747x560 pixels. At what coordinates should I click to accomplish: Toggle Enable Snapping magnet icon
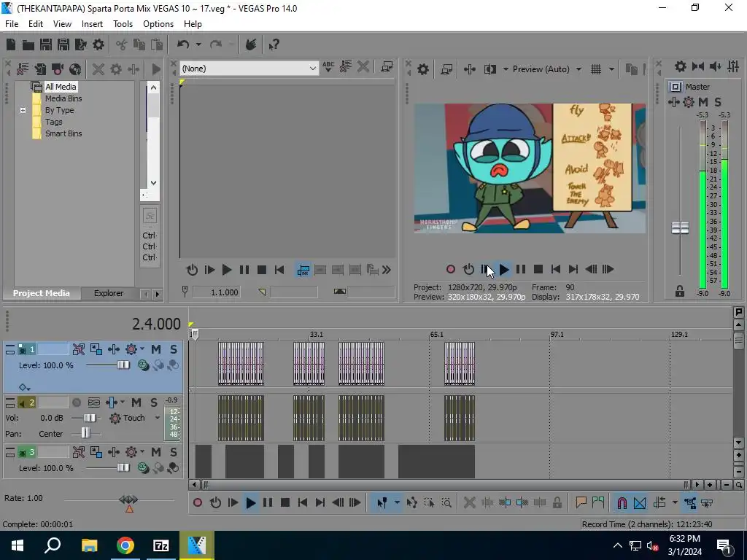(622, 503)
